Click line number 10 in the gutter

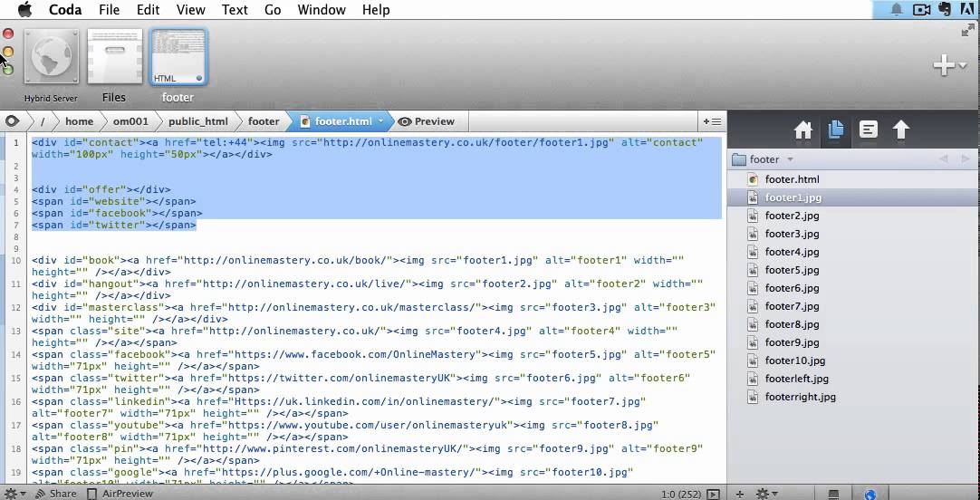[x=15, y=261]
